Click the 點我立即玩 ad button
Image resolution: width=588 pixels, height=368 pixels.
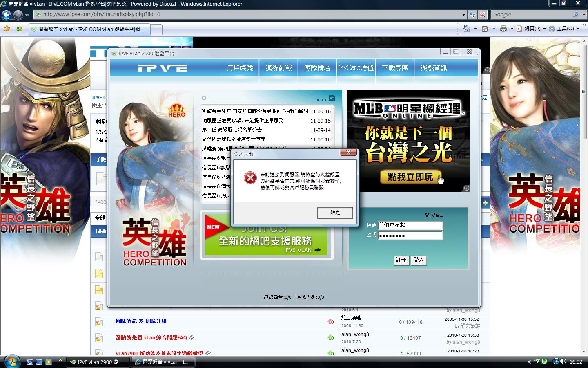[410, 177]
